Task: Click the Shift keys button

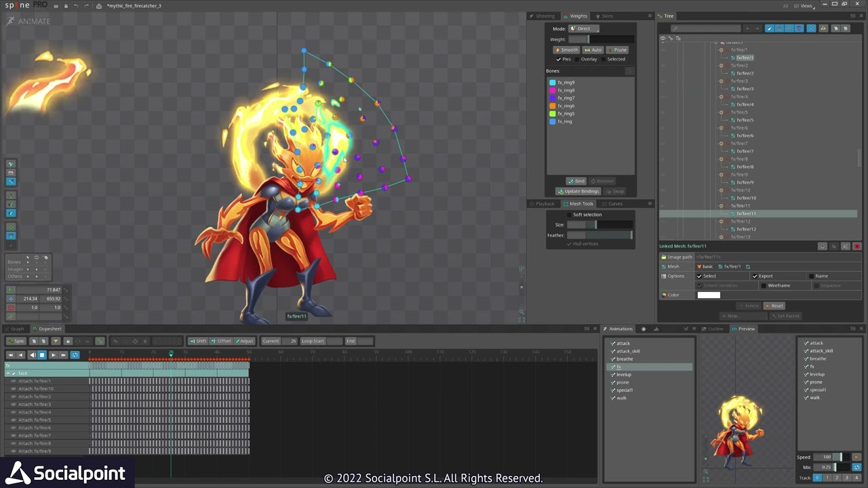Action: [197, 341]
